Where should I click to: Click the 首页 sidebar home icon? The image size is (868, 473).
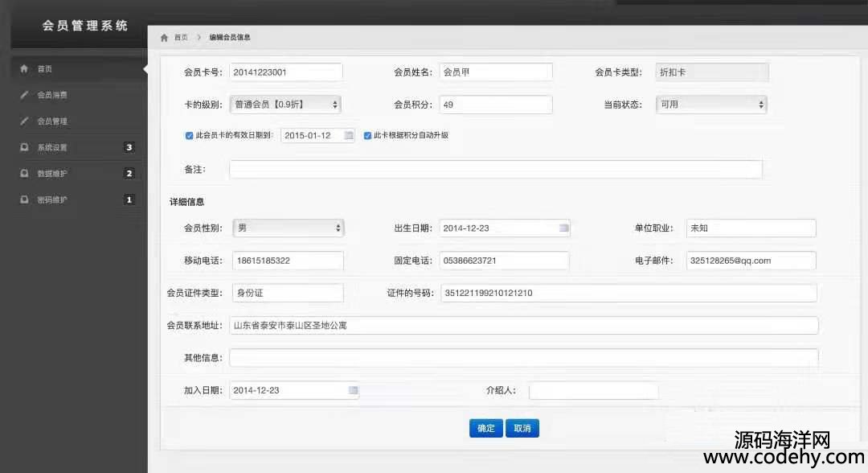pyautogui.click(x=24, y=68)
